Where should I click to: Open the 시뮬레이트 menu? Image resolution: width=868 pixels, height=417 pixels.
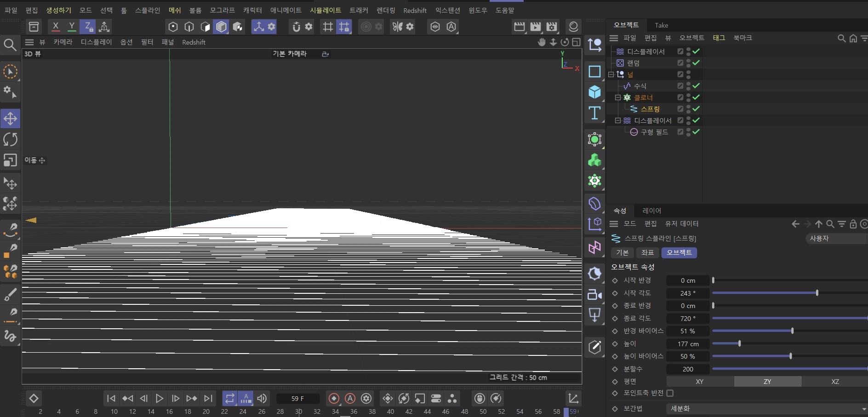[325, 10]
